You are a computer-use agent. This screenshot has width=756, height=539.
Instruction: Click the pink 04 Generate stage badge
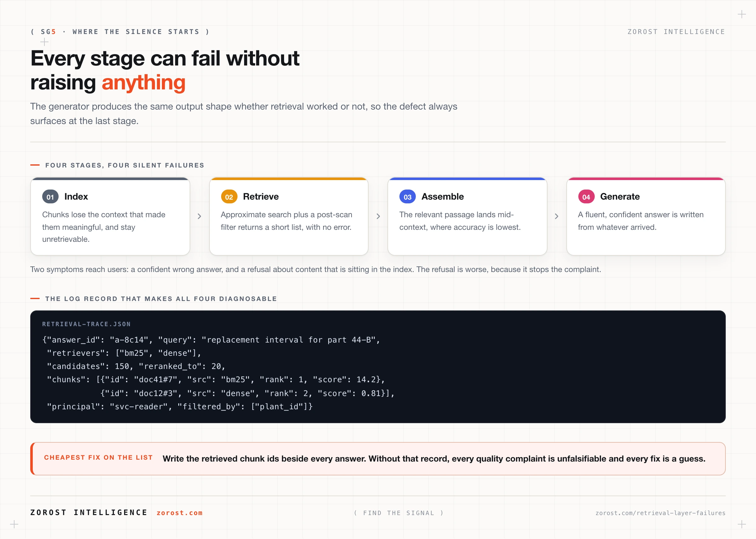pos(586,197)
